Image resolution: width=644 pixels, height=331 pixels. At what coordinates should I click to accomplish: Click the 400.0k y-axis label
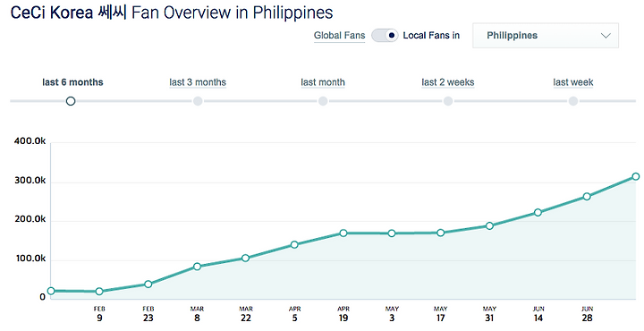coord(30,141)
